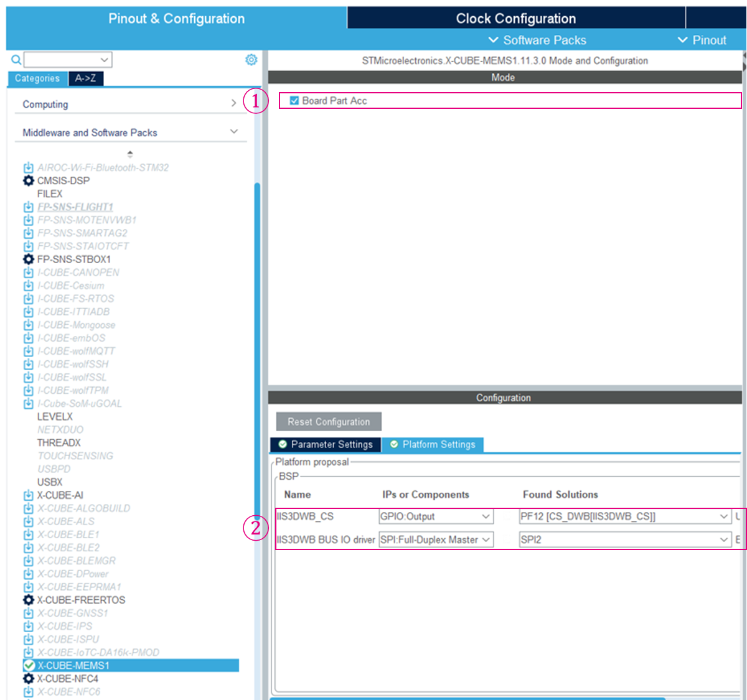
Task: Click the IIS3DWB_CS name cell
Action: pyautogui.click(x=305, y=516)
